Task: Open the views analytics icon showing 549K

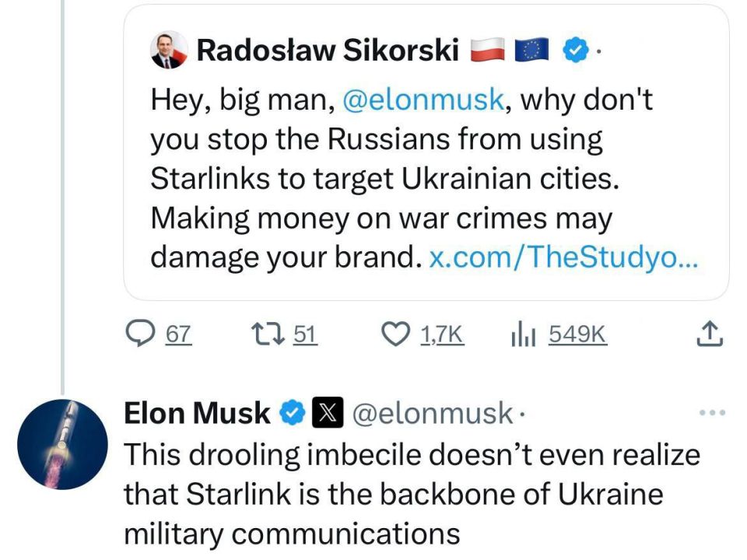Action: pos(524,334)
